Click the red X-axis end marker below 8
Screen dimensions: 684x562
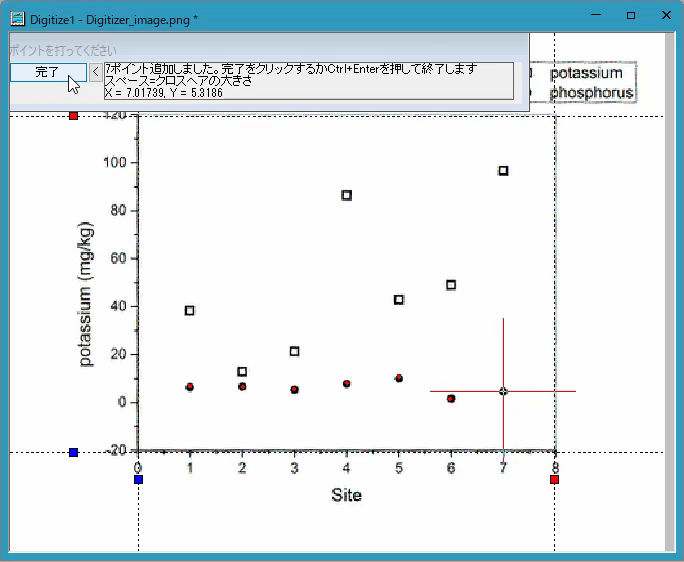[x=554, y=480]
